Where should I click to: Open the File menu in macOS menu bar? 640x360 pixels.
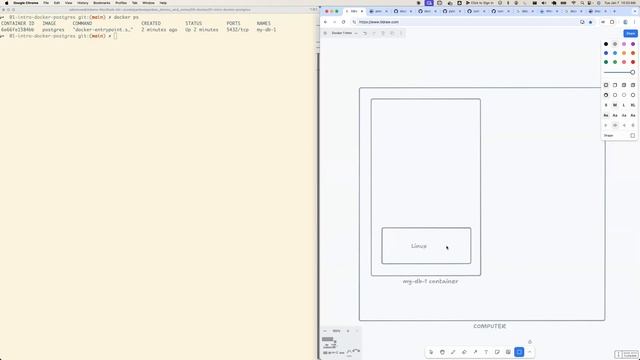(46, 3)
